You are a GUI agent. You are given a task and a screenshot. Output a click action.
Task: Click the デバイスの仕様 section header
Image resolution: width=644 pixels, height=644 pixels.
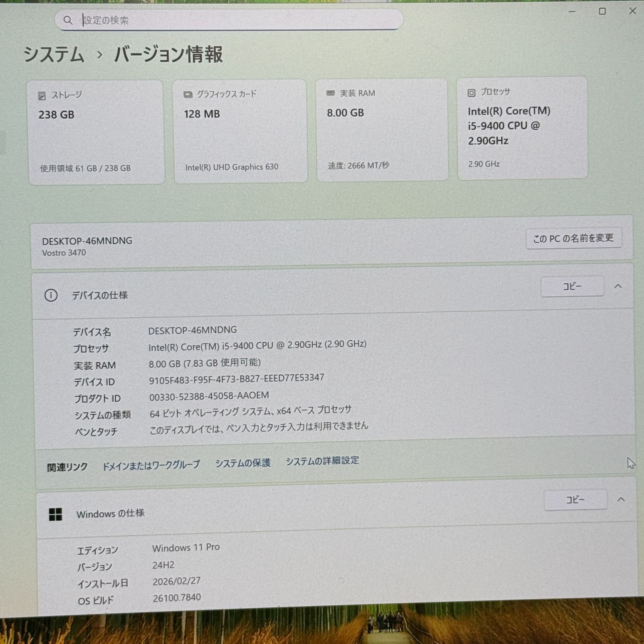pyautogui.click(x=332, y=291)
